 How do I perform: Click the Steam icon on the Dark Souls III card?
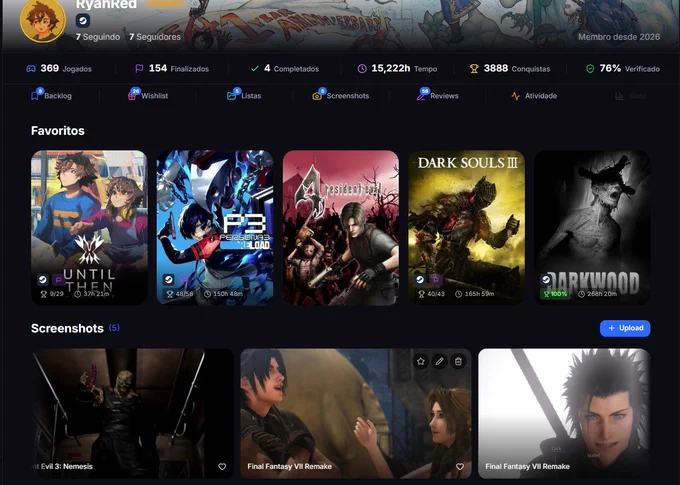tap(420, 280)
